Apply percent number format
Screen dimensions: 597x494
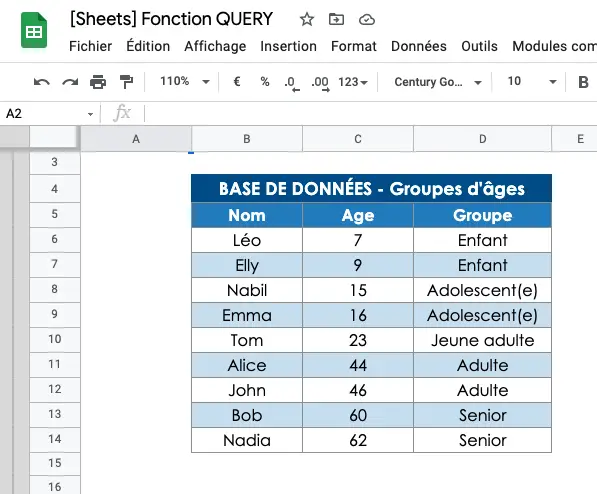(265, 82)
